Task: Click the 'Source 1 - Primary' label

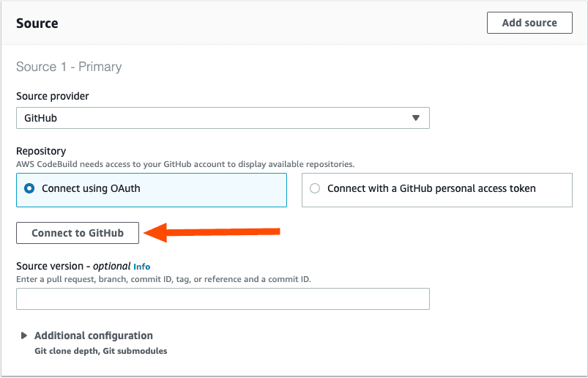Action: click(69, 67)
